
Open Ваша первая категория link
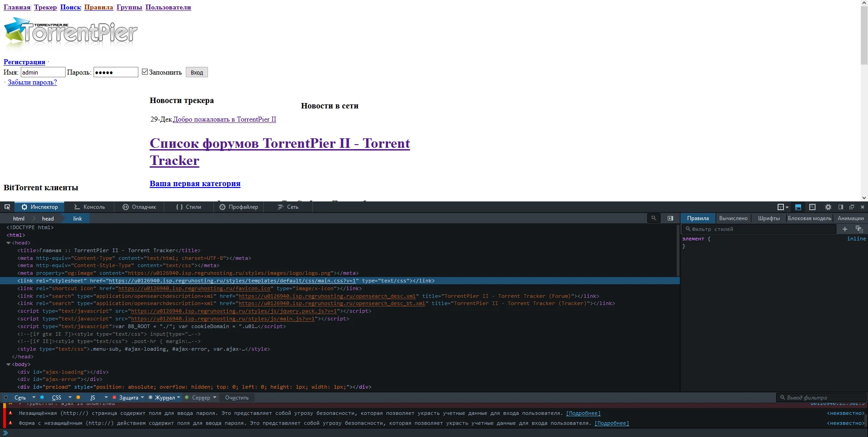point(195,183)
